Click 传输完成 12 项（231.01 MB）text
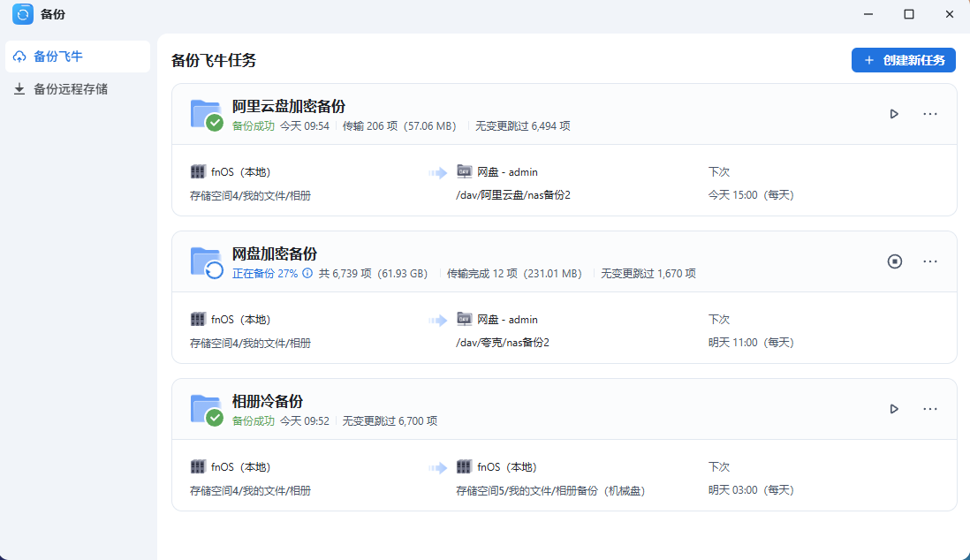 tap(515, 273)
